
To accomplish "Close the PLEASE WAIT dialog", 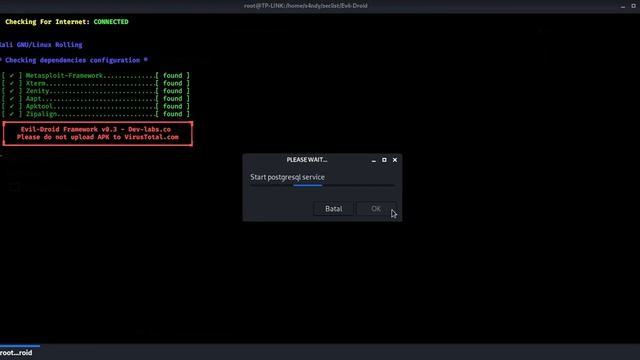I will (395, 160).
